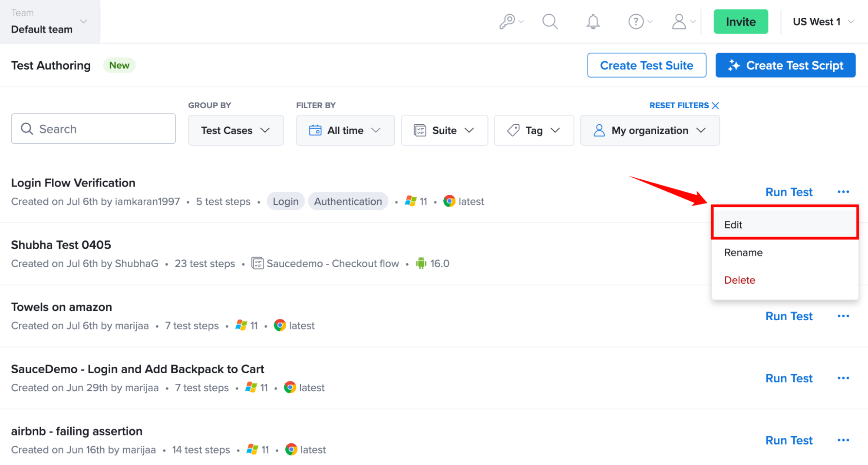The width and height of the screenshot is (868, 465).
Task: Click the Chrome icon in airbnb failing assertion row
Action: [x=291, y=450]
